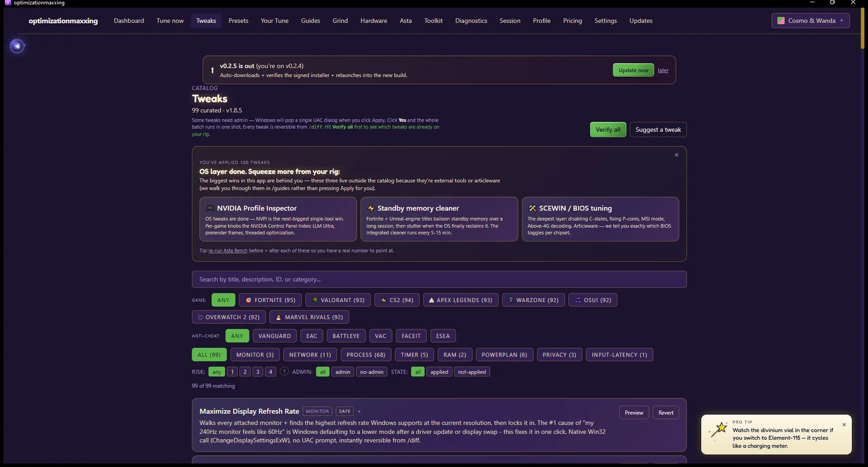Screen dimensions: 868x467
Task: Open the Tune now tab
Action: [170, 21]
